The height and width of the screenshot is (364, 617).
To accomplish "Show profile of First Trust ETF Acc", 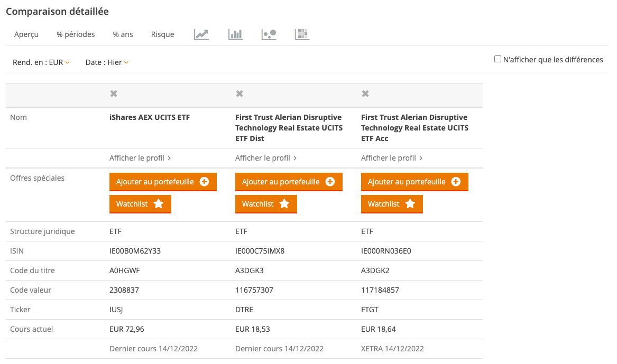I will coord(392,158).
